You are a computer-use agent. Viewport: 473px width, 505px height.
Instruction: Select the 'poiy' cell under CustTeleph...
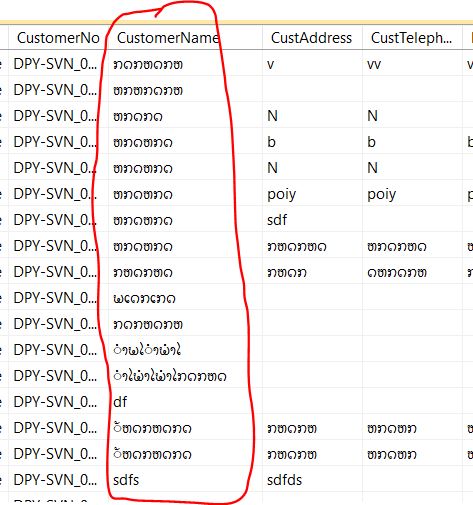[x=412, y=194]
